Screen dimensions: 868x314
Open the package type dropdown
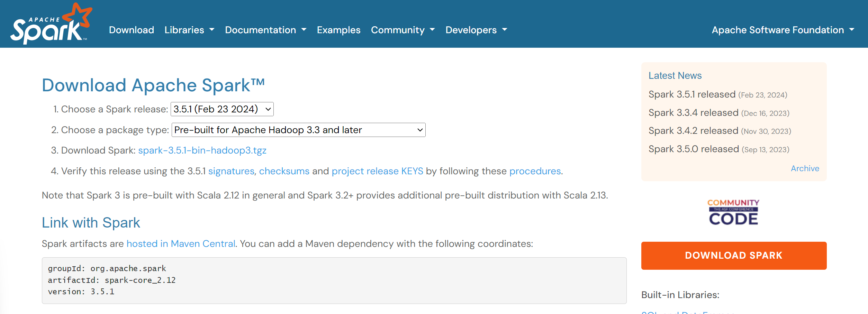[x=298, y=130]
